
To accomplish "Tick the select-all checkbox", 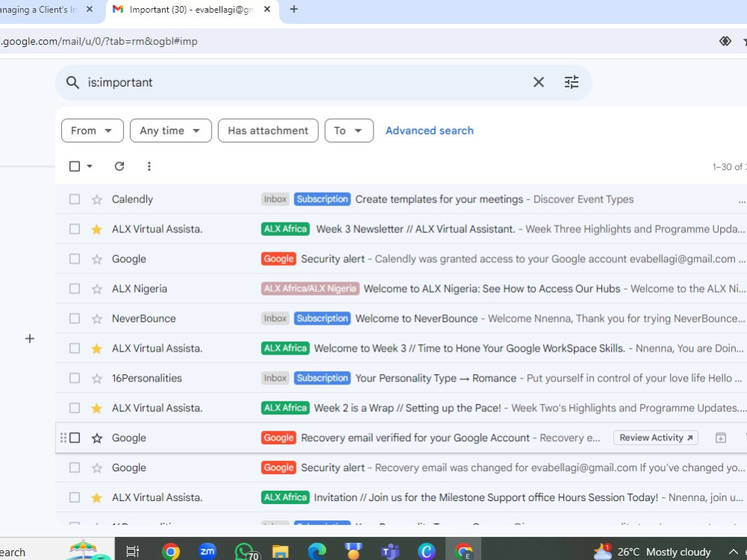I will [74, 167].
